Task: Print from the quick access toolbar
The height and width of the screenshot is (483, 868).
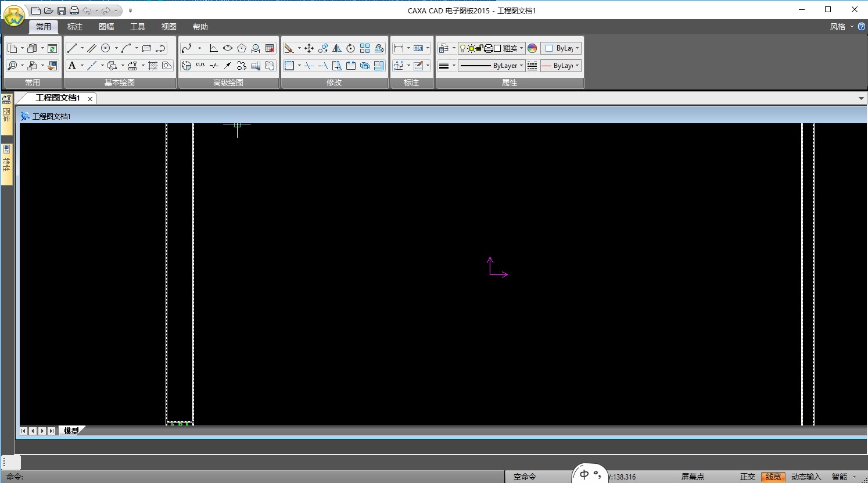Action: (x=74, y=10)
